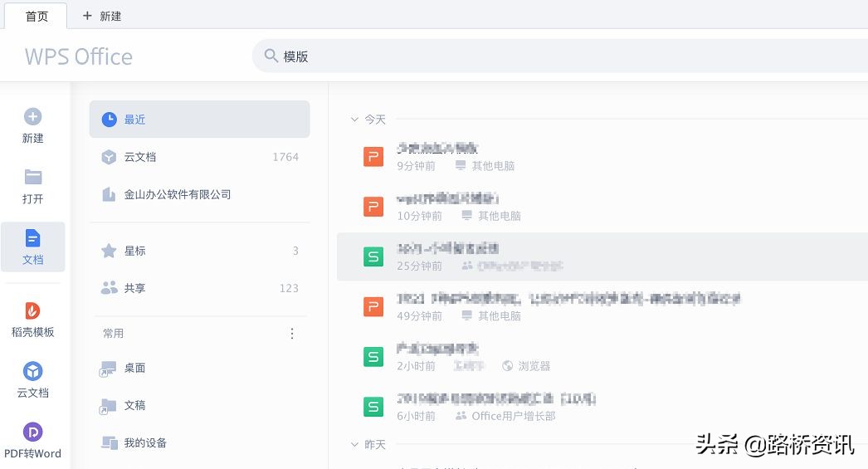Open the 共享 shared list
Viewport: 868px width, 469px height.
tap(199, 288)
